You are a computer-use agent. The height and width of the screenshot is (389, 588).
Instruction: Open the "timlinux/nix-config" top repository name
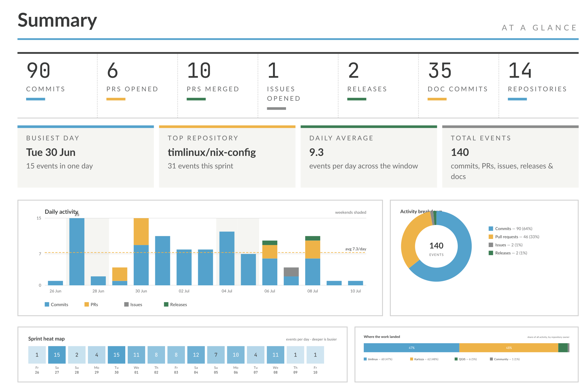(212, 152)
